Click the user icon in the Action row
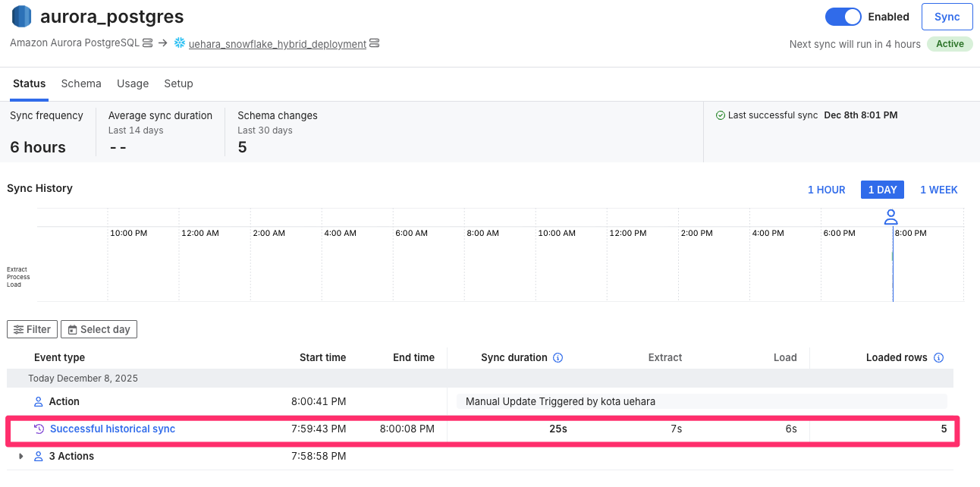980x487 pixels. pos(39,401)
